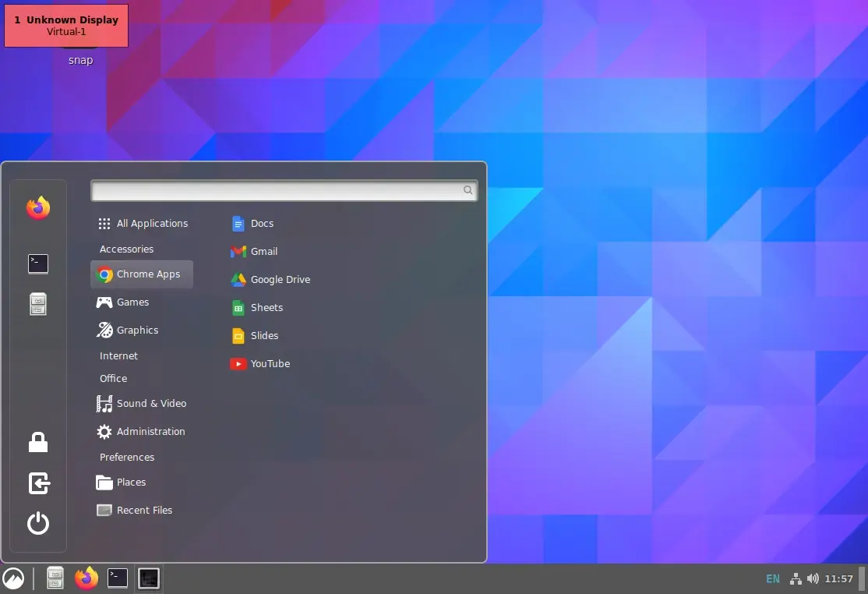Image resolution: width=868 pixels, height=594 pixels.
Task: Select the Office category
Action: (142, 379)
